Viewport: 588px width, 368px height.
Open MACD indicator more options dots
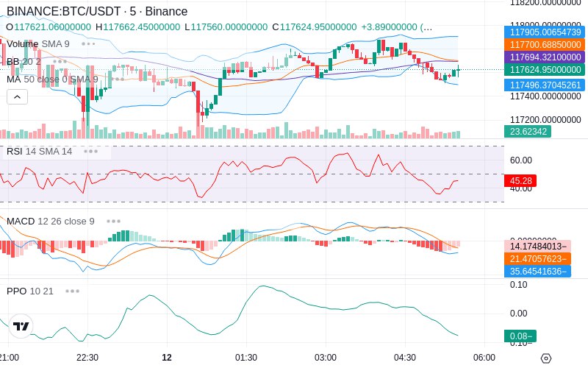click(x=113, y=222)
